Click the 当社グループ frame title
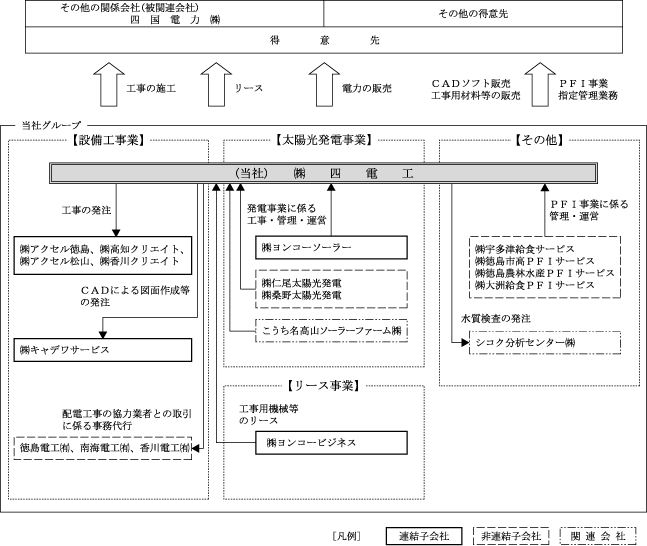Screen dimensions: 647x546 (x=51, y=125)
